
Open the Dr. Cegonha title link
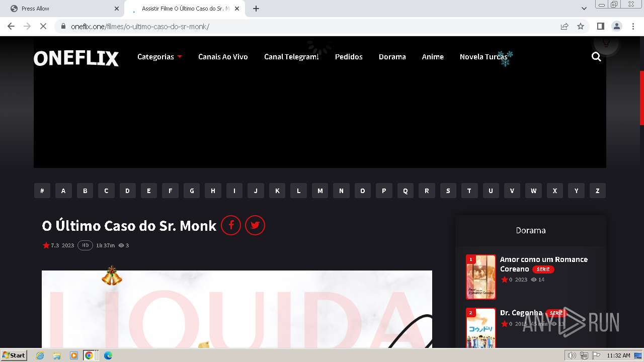(x=521, y=313)
